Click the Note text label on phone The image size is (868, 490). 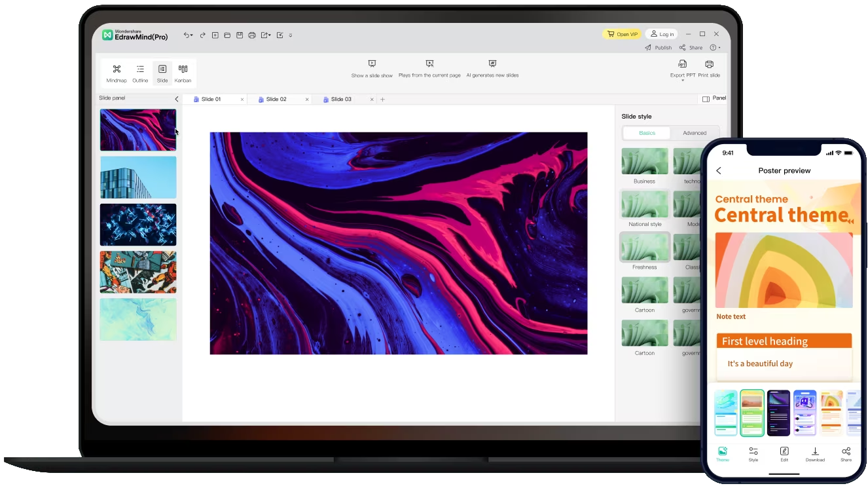coord(731,317)
